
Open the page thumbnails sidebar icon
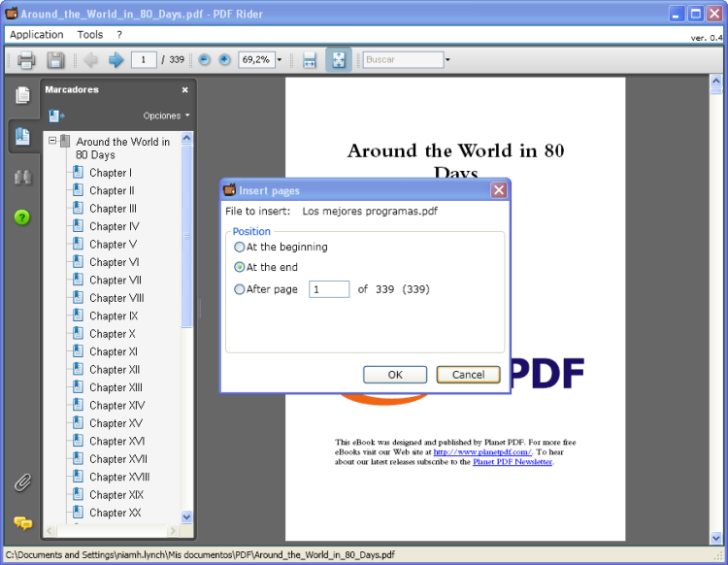pos(22,95)
